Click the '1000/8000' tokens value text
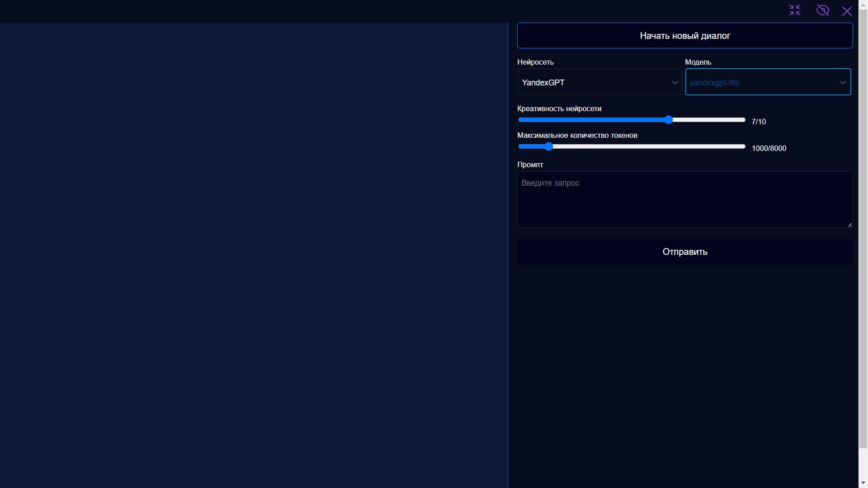Screen dimensions: 868x488 769,148
